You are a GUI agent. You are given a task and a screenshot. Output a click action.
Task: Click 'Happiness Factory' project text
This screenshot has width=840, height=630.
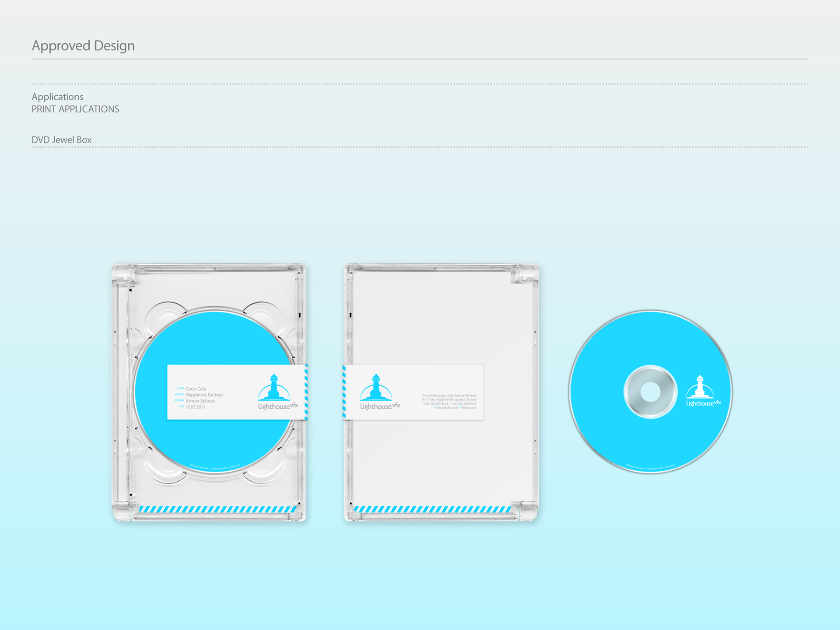[x=204, y=395]
